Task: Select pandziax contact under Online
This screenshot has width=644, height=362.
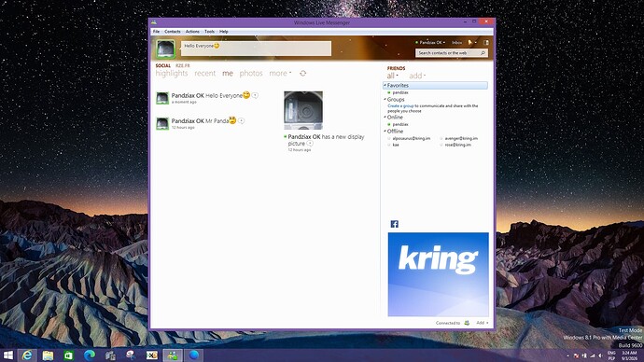Action: click(x=400, y=124)
